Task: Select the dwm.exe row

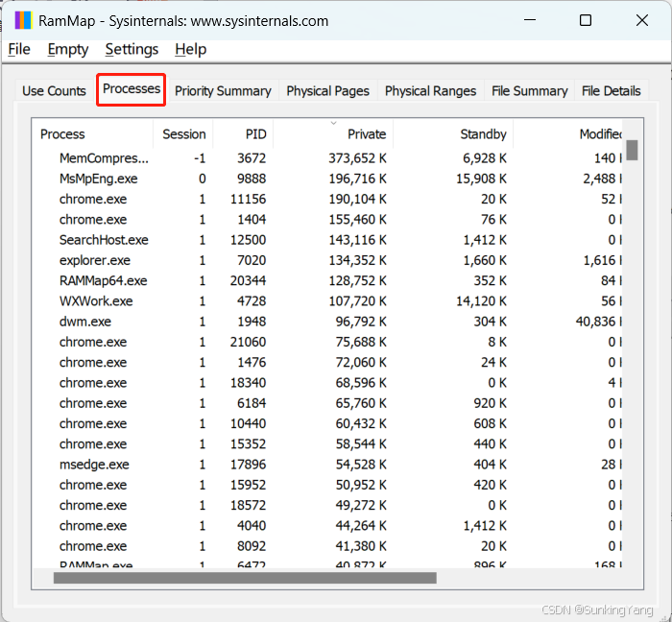Action: [327, 322]
